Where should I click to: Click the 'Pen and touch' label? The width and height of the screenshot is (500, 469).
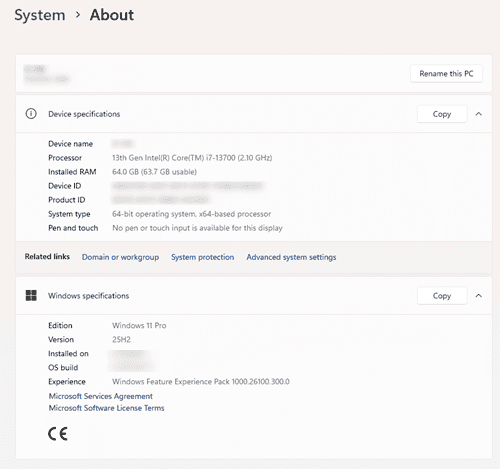pyautogui.click(x=73, y=228)
